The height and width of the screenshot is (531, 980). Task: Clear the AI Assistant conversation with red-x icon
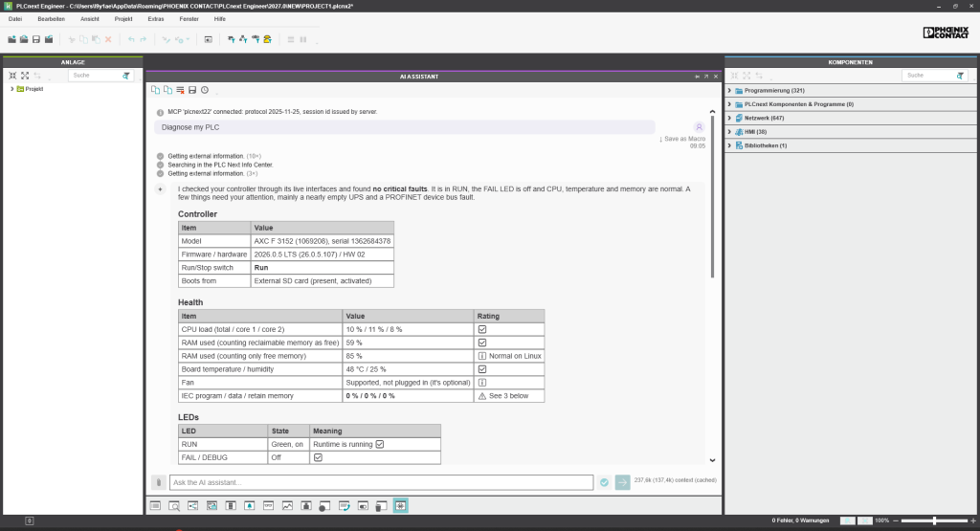tap(180, 90)
